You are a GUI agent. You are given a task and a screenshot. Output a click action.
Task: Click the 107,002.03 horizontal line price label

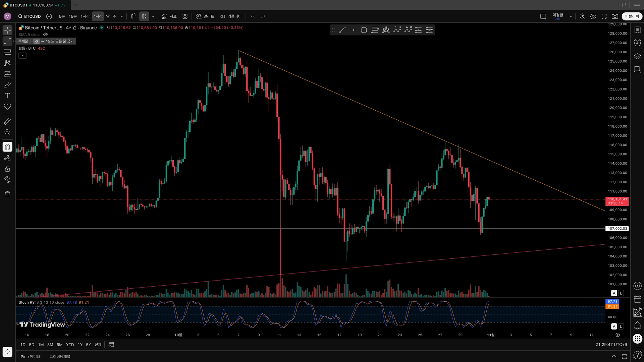point(617,229)
